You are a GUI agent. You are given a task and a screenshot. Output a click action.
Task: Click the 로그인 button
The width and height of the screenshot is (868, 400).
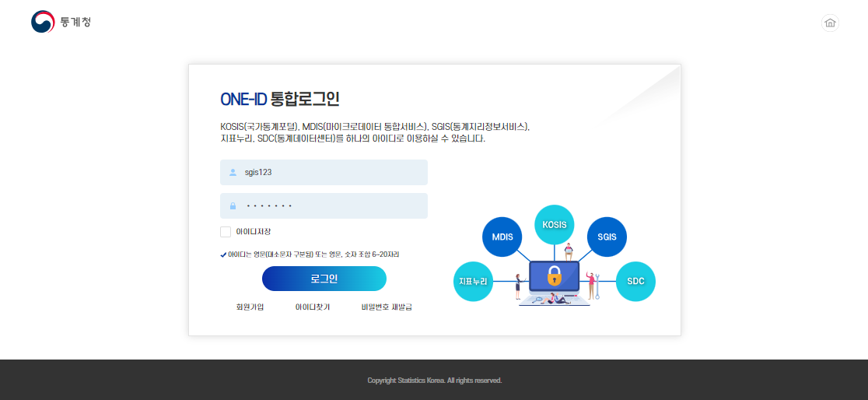324,279
